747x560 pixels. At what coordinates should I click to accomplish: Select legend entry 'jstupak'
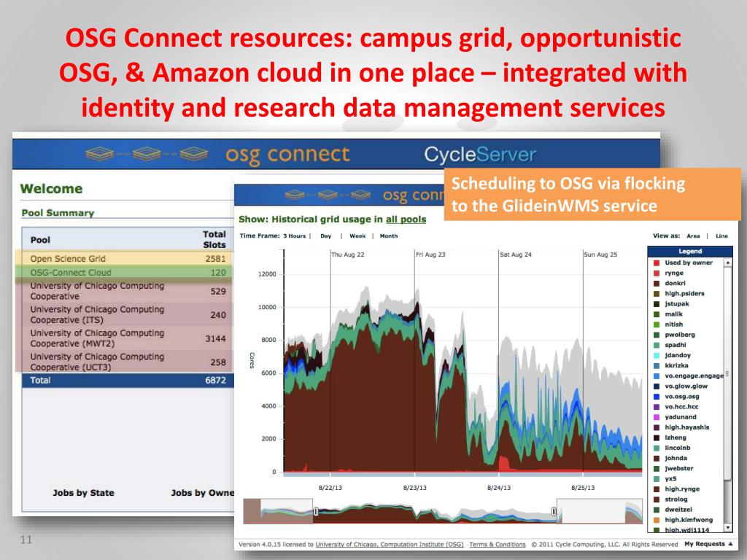pyautogui.click(x=677, y=304)
